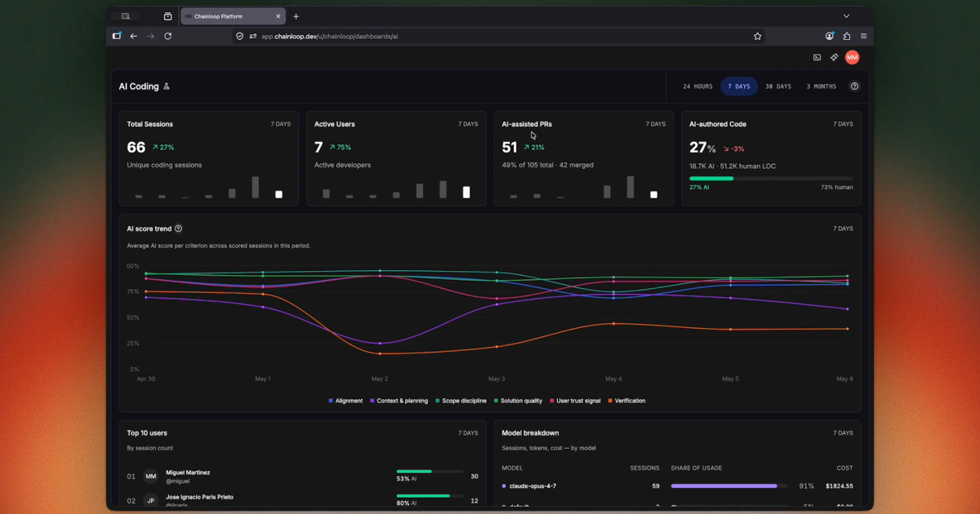Select the 24 Hours time range

point(697,86)
